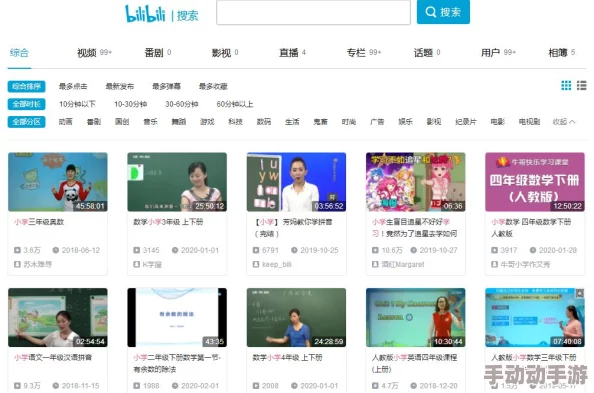Filter duration 10分钟以下
This screenshot has height=393, width=594.
point(77,104)
